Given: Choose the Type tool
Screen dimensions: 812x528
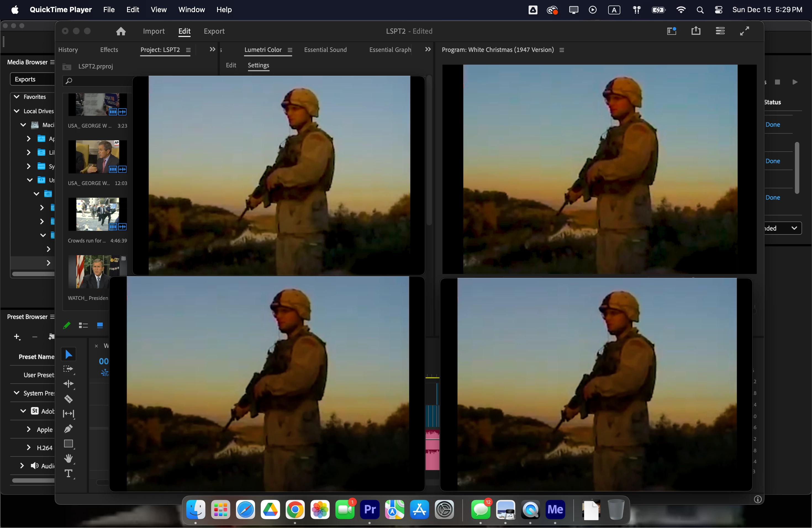Looking at the screenshot, I should click(x=68, y=473).
